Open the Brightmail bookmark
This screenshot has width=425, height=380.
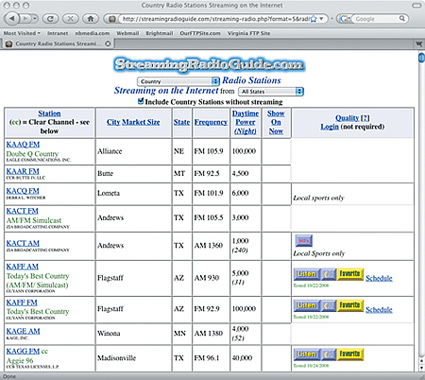click(159, 33)
